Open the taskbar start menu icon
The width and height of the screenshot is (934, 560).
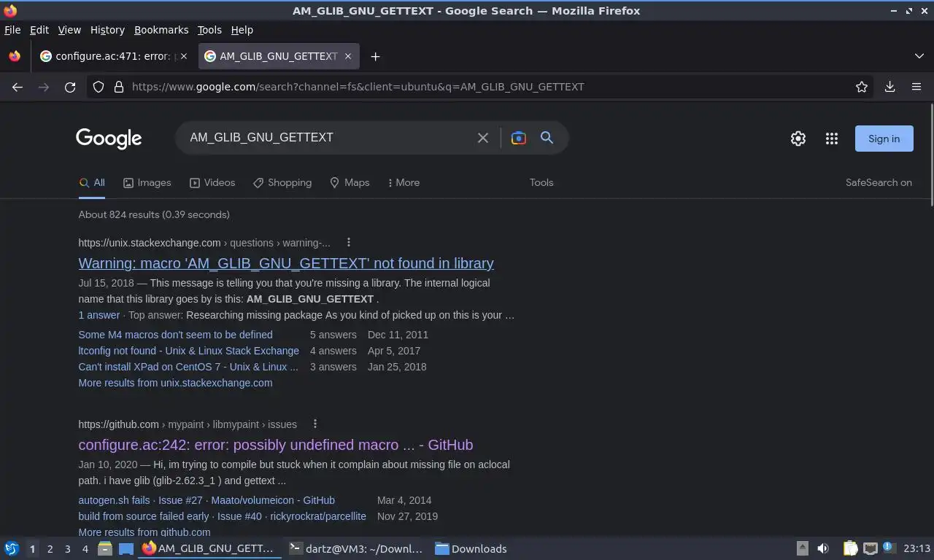coord(12,548)
